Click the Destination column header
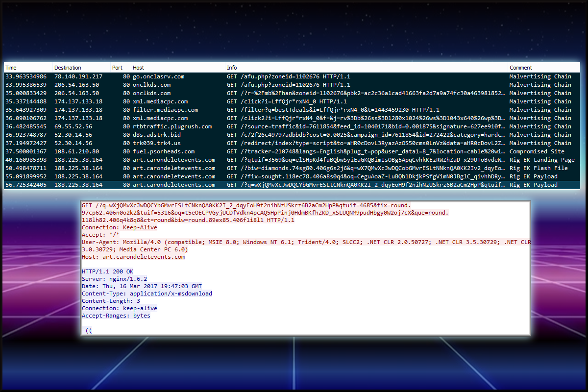 [68, 68]
